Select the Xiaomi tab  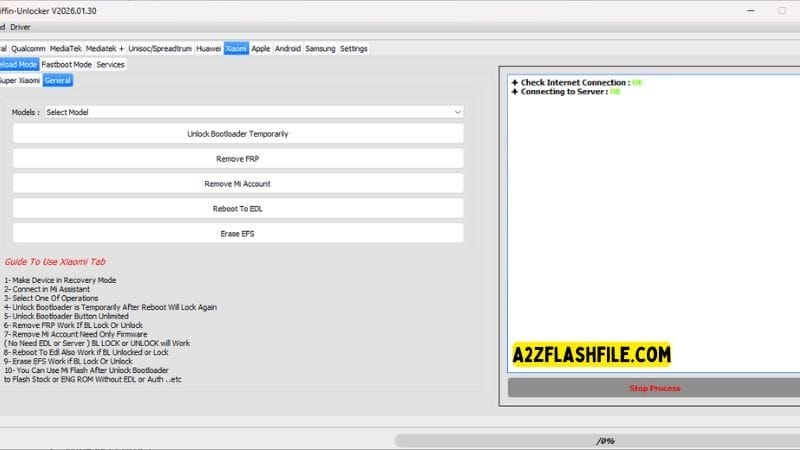(236, 48)
